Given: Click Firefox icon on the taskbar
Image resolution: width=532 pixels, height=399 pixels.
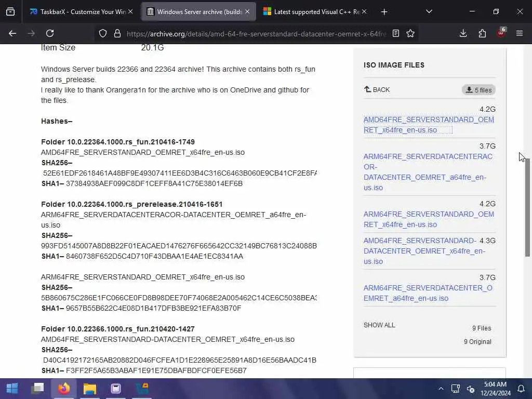Looking at the screenshot, I should pyautogui.click(x=64, y=389).
